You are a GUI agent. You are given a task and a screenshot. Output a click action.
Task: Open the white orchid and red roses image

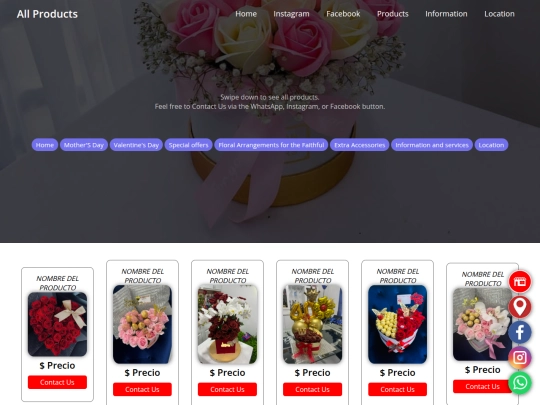coord(227,324)
